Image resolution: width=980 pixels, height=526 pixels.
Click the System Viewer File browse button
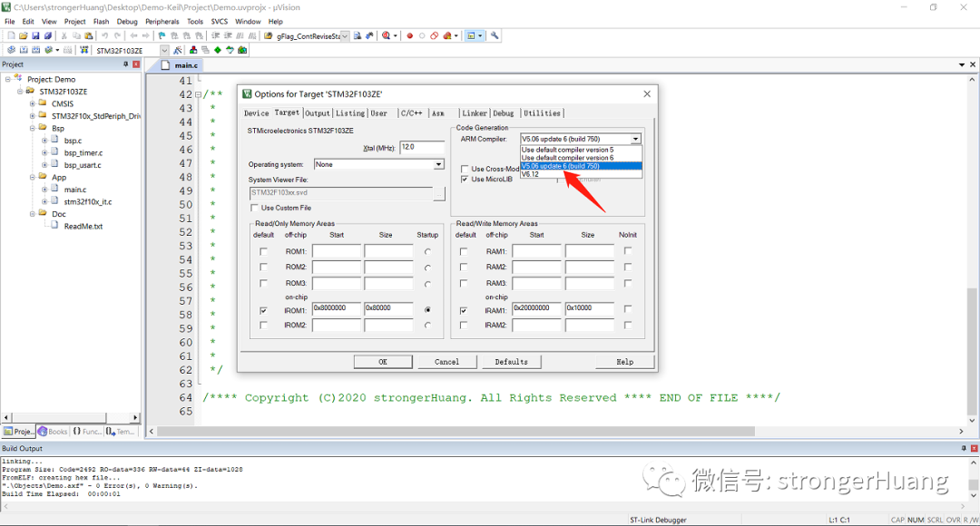point(439,193)
